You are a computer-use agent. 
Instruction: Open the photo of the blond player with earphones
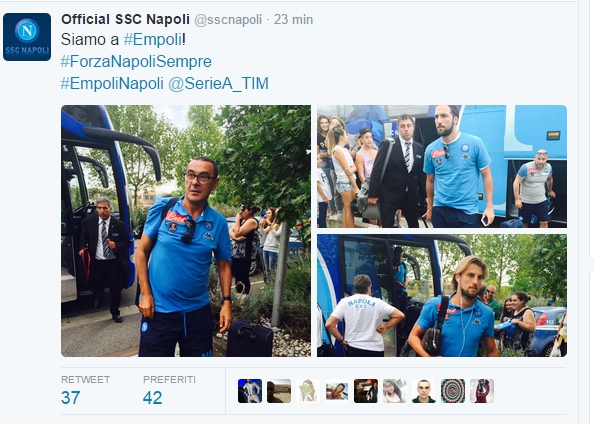[442, 296]
